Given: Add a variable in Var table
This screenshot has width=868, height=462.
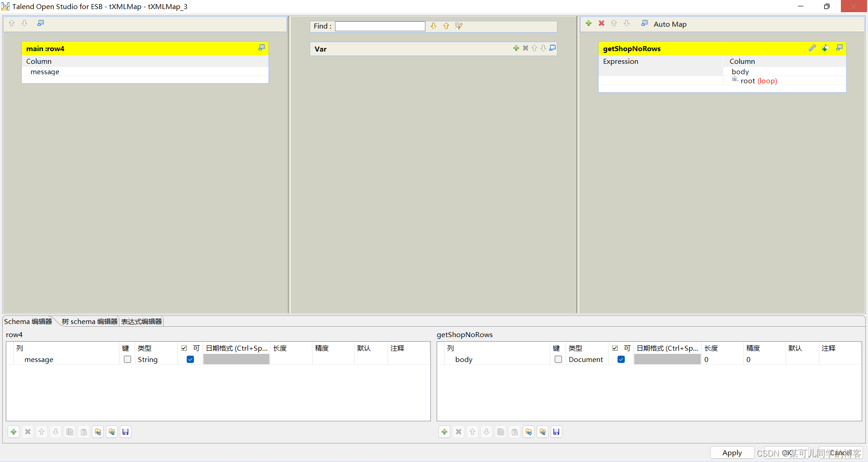Looking at the screenshot, I should pos(516,48).
